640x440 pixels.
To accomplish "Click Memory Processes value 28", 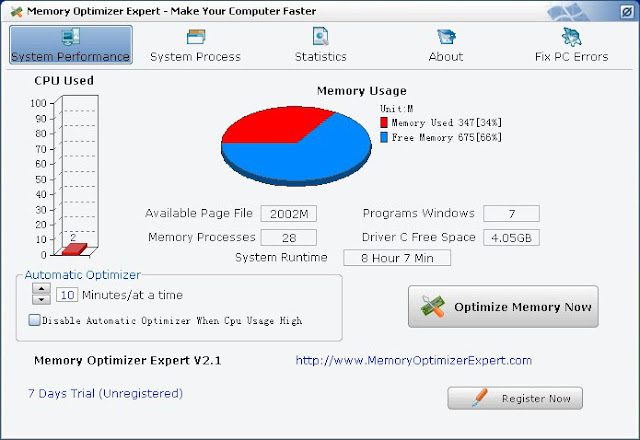I will tap(289, 238).
